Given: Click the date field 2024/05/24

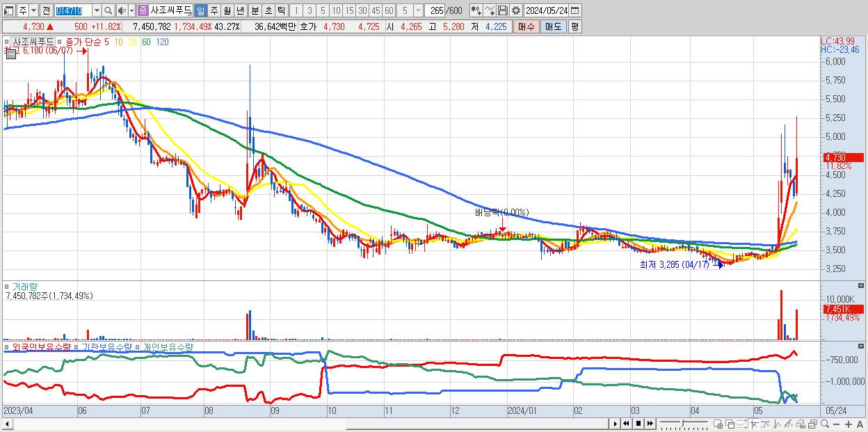Looking at the screenshot, I should pos(547,10).
